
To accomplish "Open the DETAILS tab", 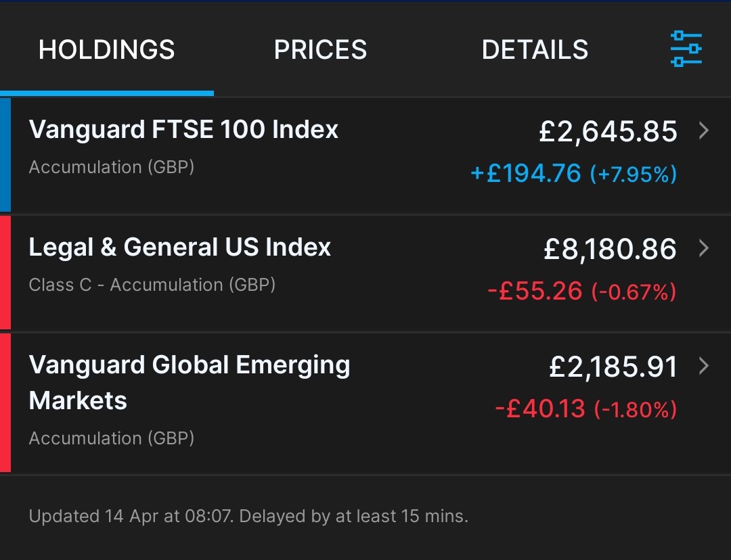I will tap(535, 50).
